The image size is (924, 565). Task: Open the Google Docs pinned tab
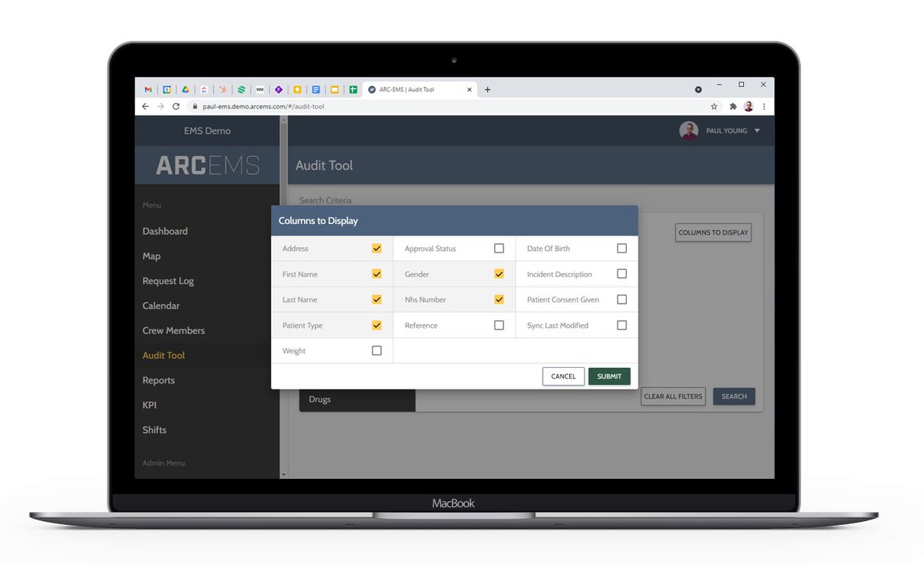pyautogui.click(x=316, y=89)
